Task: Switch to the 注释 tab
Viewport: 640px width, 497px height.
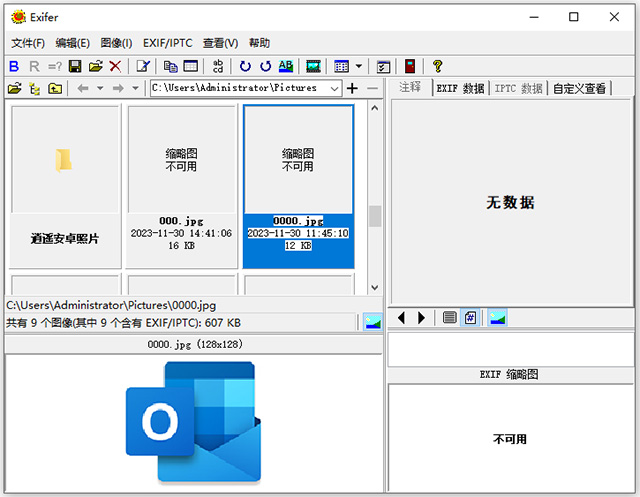Action: pyautogui.click(x=410, y=87)
